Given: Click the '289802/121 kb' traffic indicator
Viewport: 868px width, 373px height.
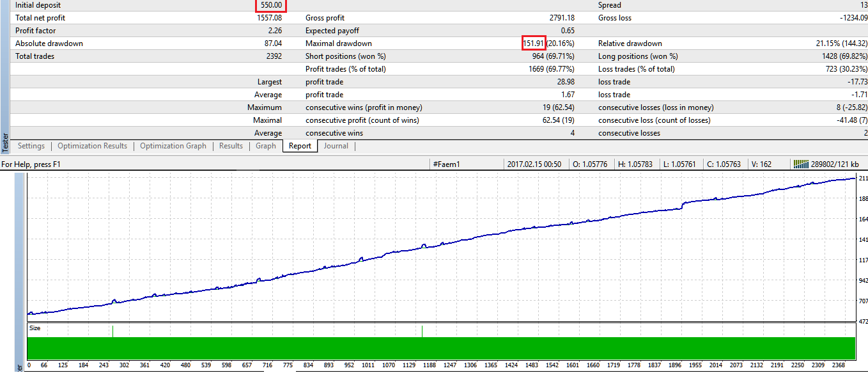Looking at the screenshot, I should [x=835, y=164].
